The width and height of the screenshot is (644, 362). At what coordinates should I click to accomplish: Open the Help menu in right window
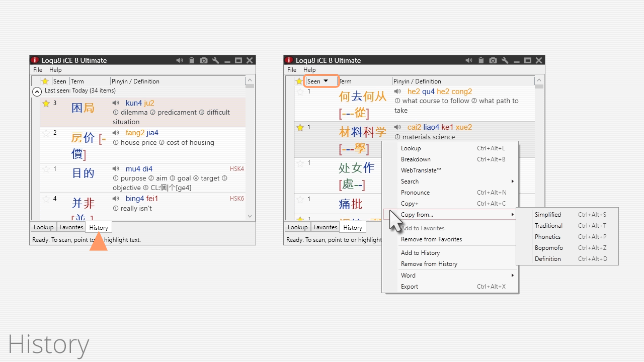(x=309, y=70)
